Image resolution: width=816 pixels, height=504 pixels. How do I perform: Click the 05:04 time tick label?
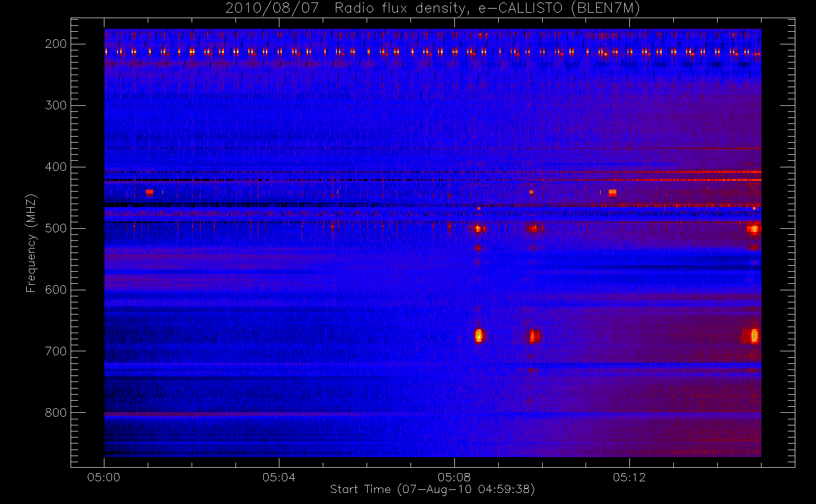coord(279,477)
